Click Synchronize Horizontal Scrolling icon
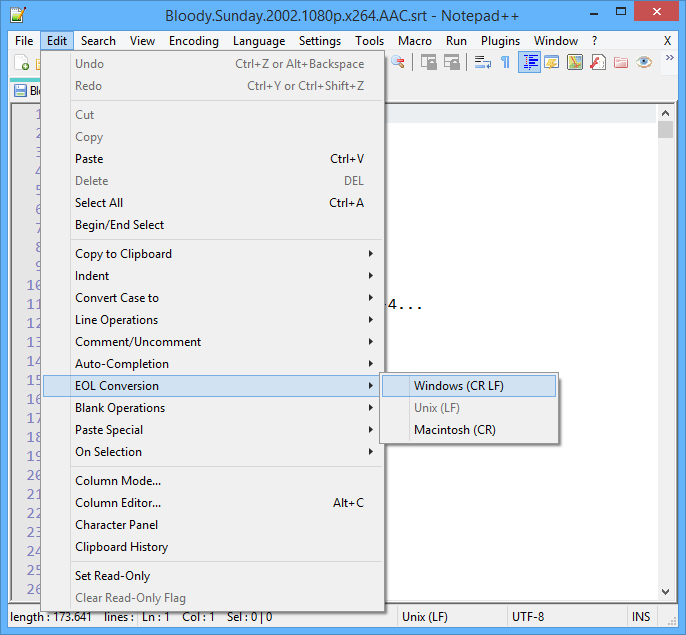This screenshot has height=635, width=686. [x=451, y=62]
